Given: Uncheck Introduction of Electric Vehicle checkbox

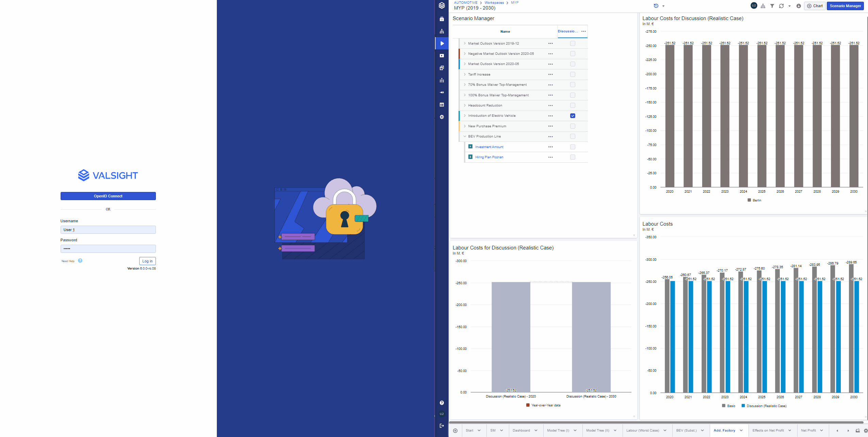Looking at the screenshot, I should pyautogui.click(x=573, y=116).
